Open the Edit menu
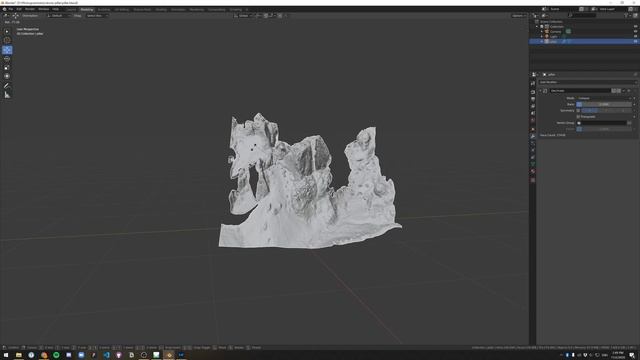This screenshot has width=640, height=360. pos(19,9)
